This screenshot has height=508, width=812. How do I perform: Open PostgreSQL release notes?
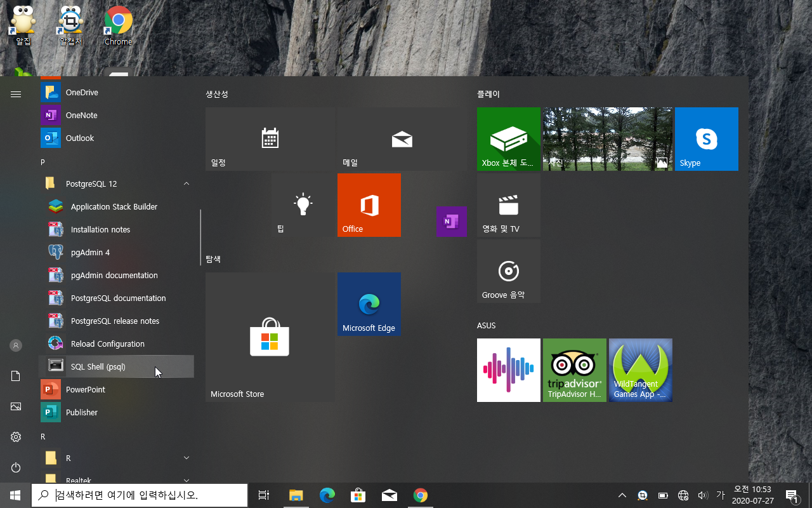pyautogui.click(x=116, y=321)
